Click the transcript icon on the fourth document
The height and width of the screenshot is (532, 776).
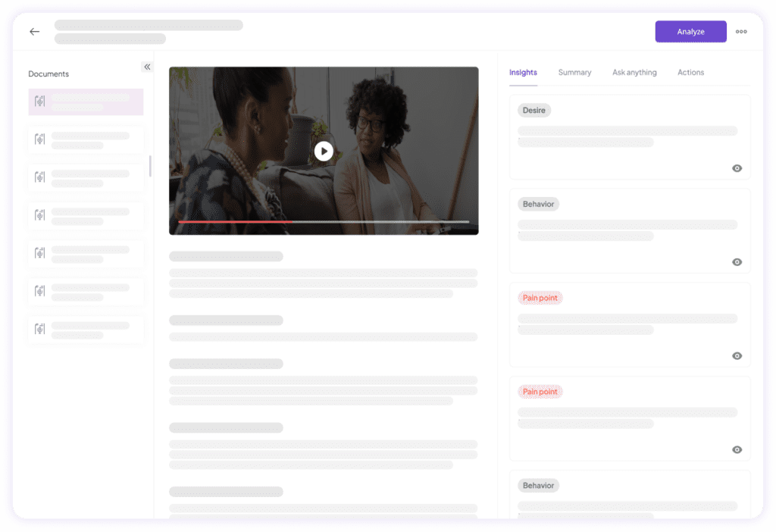39,215
